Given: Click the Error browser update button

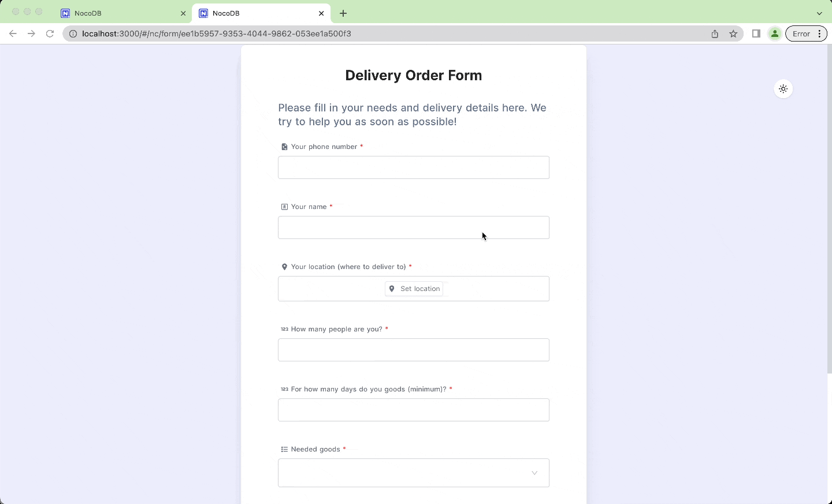Looking at the screenshot, I should (806, 33).
